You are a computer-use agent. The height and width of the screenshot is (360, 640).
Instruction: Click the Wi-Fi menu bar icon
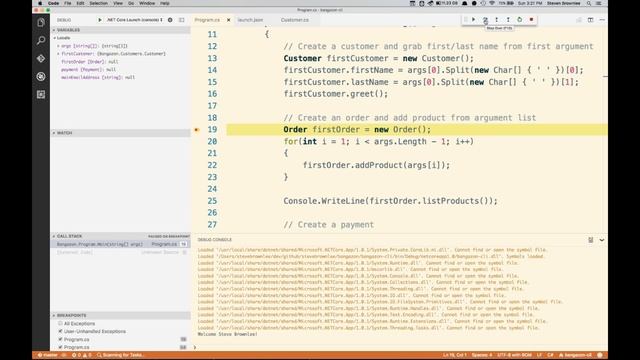492,3
